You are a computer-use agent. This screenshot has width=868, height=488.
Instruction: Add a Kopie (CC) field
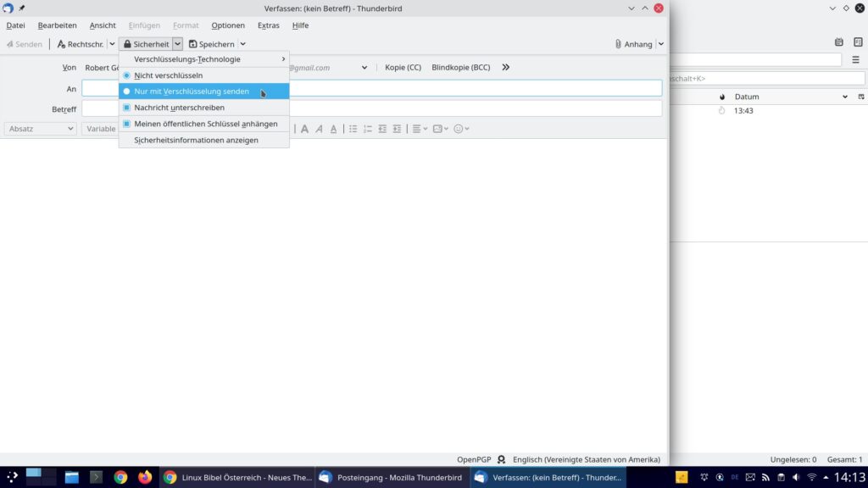(x=403, y=68)
